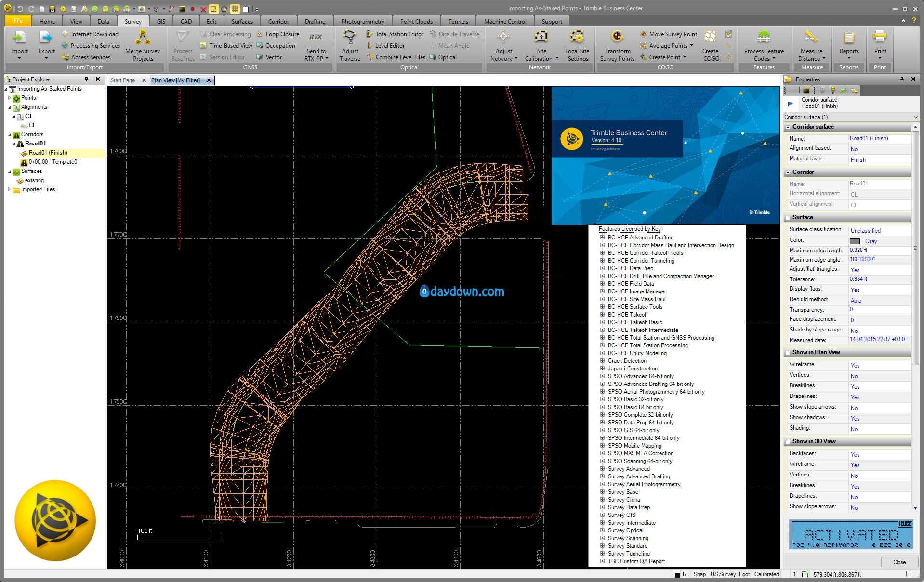Image resolution: width=924 pixels, height=582 pixels.
Task: Expand the Points node in Project Explorer
Action: pyautogui.click(x=9, y=98)
